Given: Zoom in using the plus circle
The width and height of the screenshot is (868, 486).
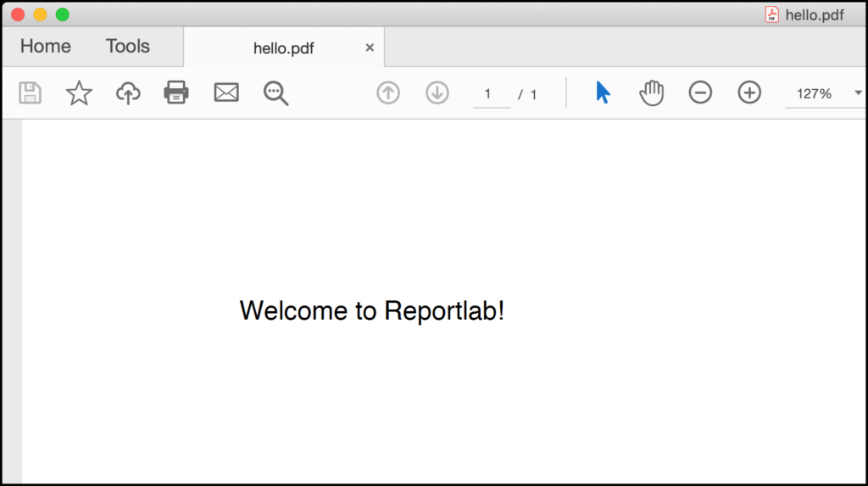Looking at the screenshot, I should click(749, 92).
